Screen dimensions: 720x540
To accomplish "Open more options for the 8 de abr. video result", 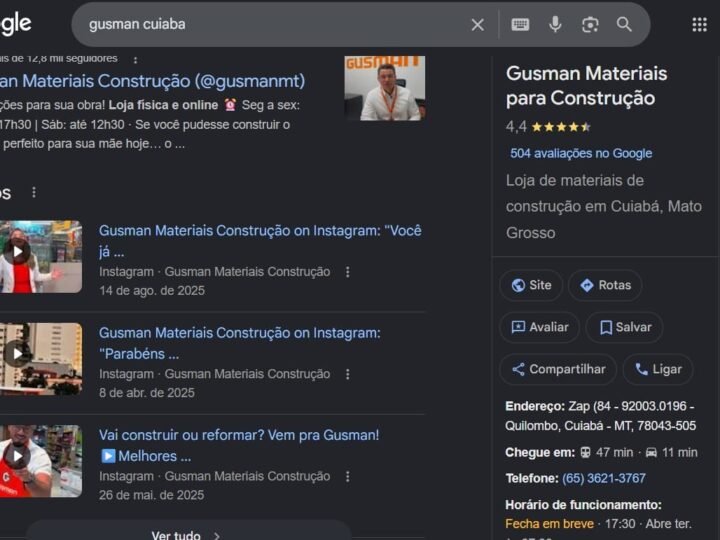I will 348,374.
